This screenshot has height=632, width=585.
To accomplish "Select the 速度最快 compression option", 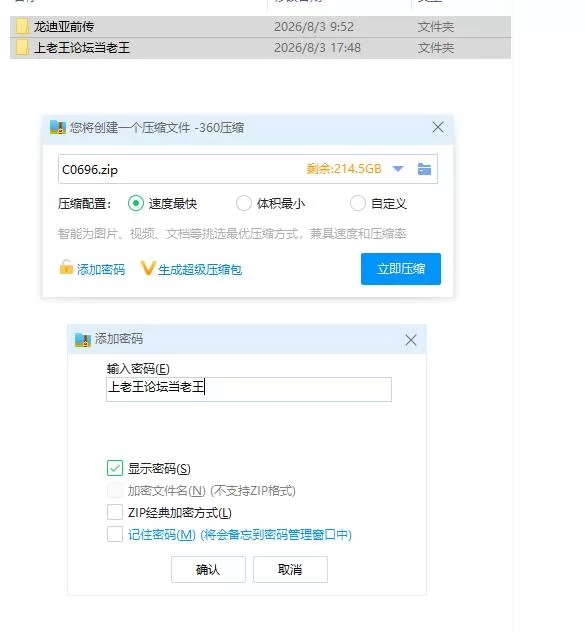I will click(x=136, y=203).
